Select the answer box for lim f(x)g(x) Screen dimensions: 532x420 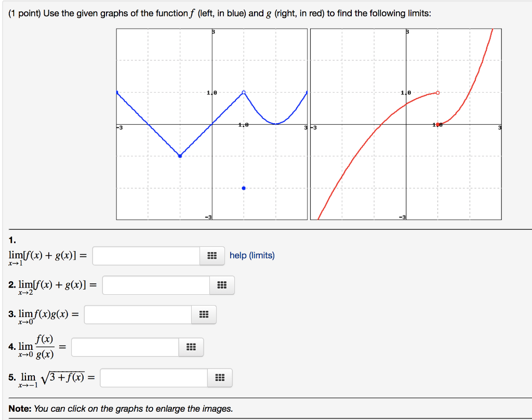(x=138, y=314)
